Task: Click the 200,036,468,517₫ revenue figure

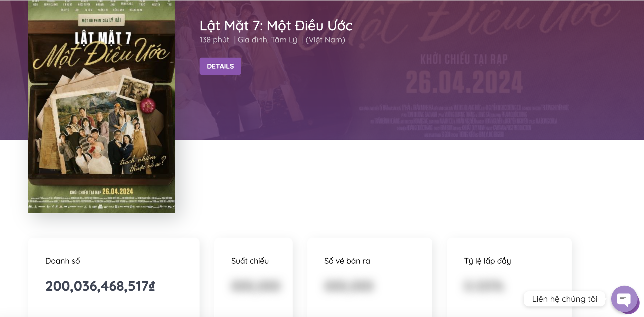Action: click(100, 286)
